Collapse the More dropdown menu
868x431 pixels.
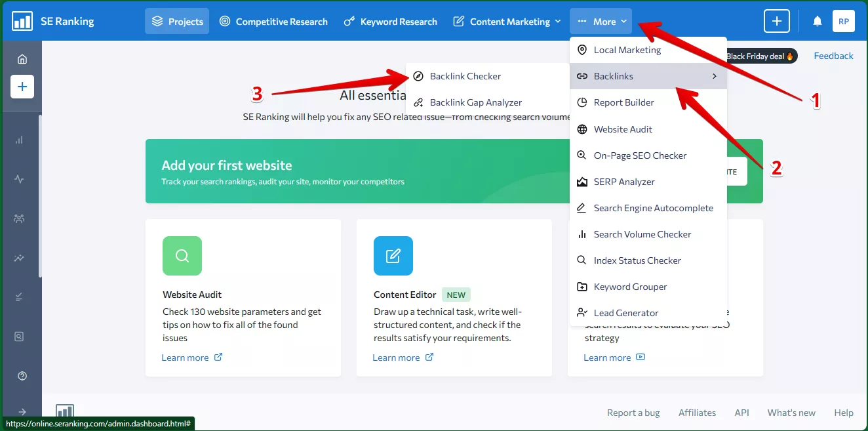601,21
